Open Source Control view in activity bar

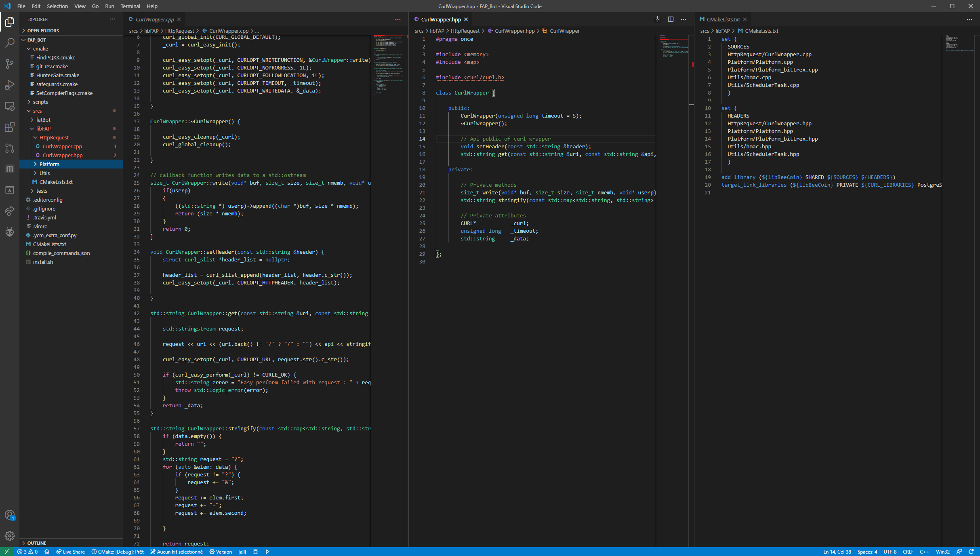10,64
